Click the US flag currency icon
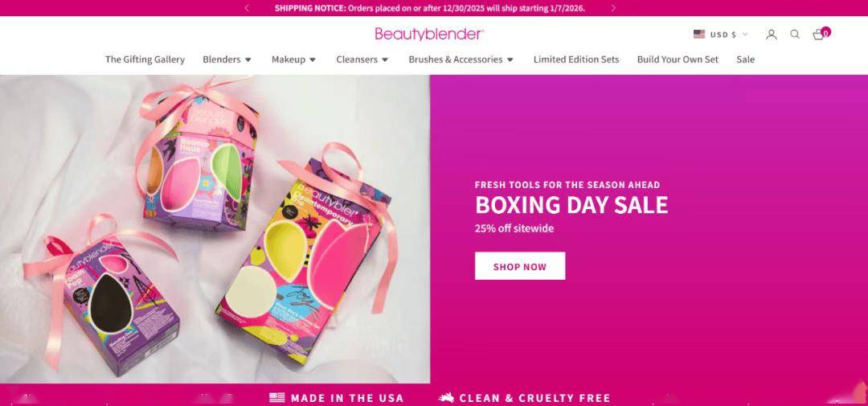The image size is (868, 406). [699, 35]
